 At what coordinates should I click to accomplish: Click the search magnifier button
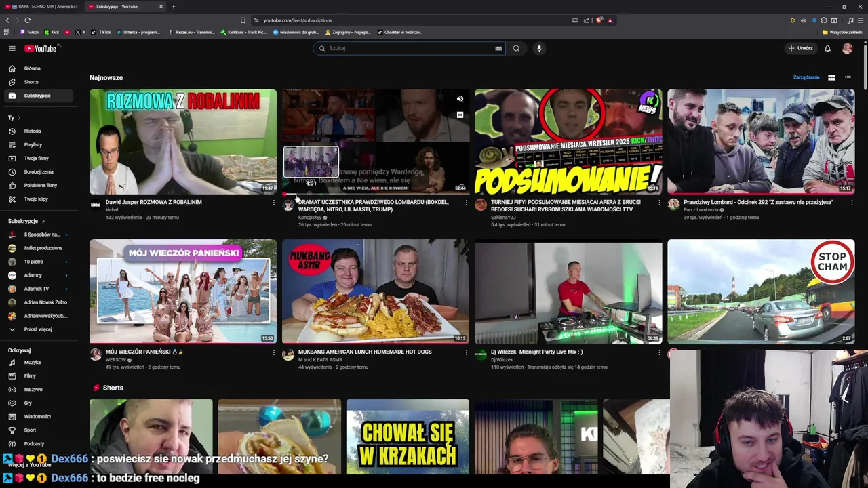(x=516, y=48)
